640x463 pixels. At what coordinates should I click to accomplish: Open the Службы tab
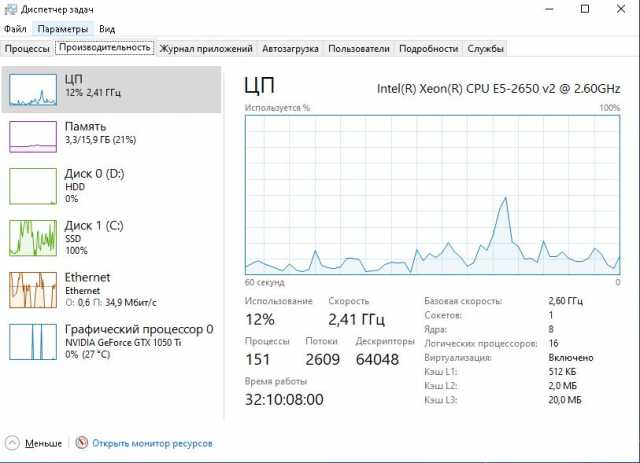click(486, 48)
